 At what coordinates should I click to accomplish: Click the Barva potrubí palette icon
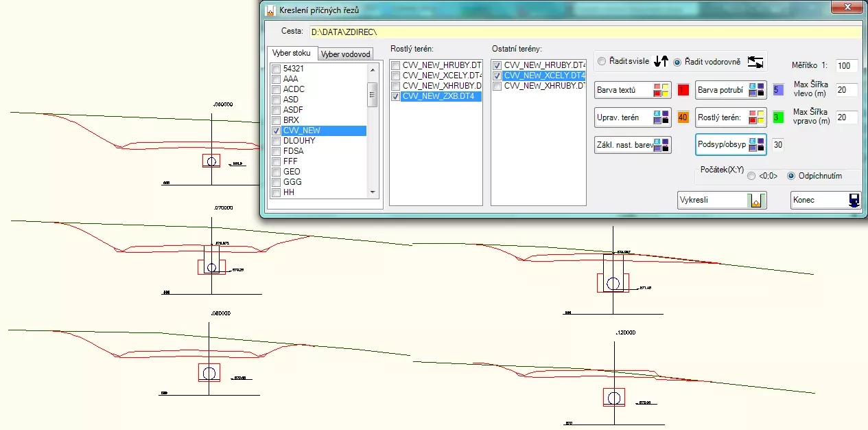pyautogui.click(x=757, y=90)
